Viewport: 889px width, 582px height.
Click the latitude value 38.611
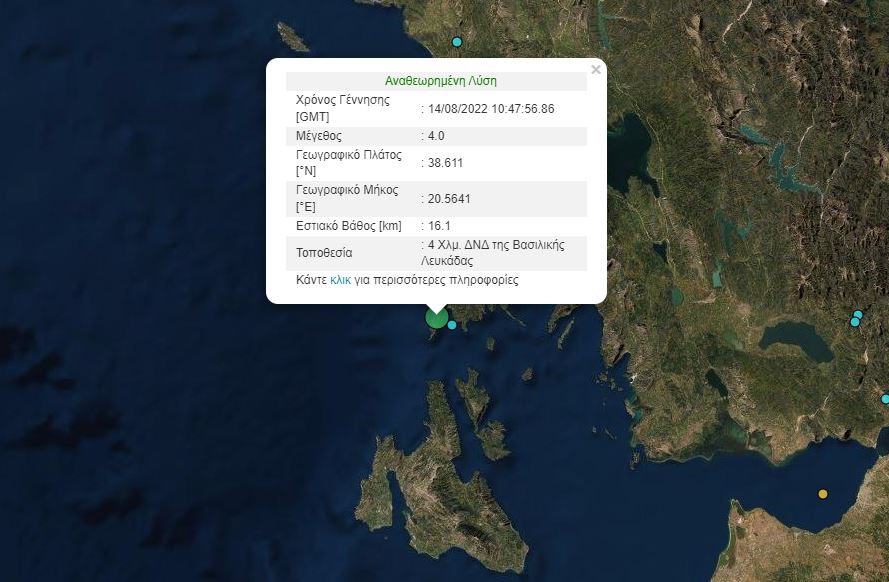(x=445, y=163)
